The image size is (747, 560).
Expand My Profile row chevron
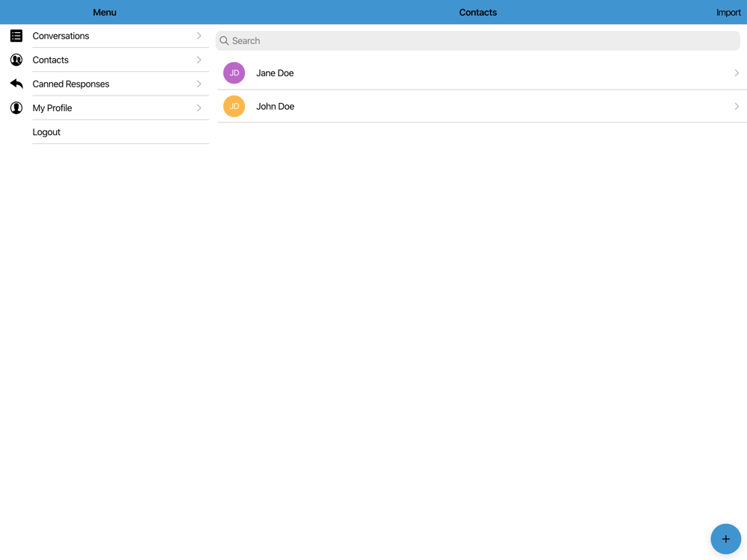coord(199,108)
